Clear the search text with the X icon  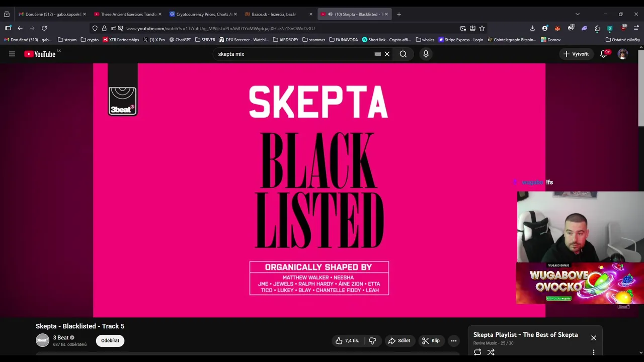(x=387, y=54)
